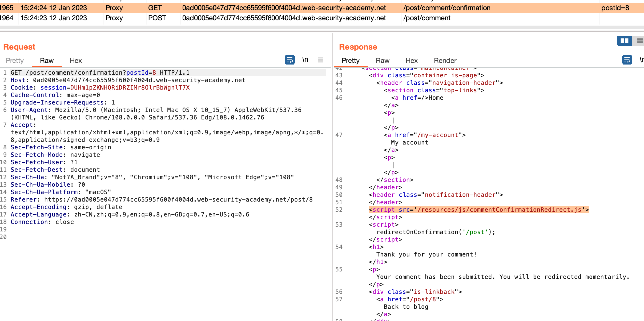Select the side-by-side layout icon

[624, 41]
